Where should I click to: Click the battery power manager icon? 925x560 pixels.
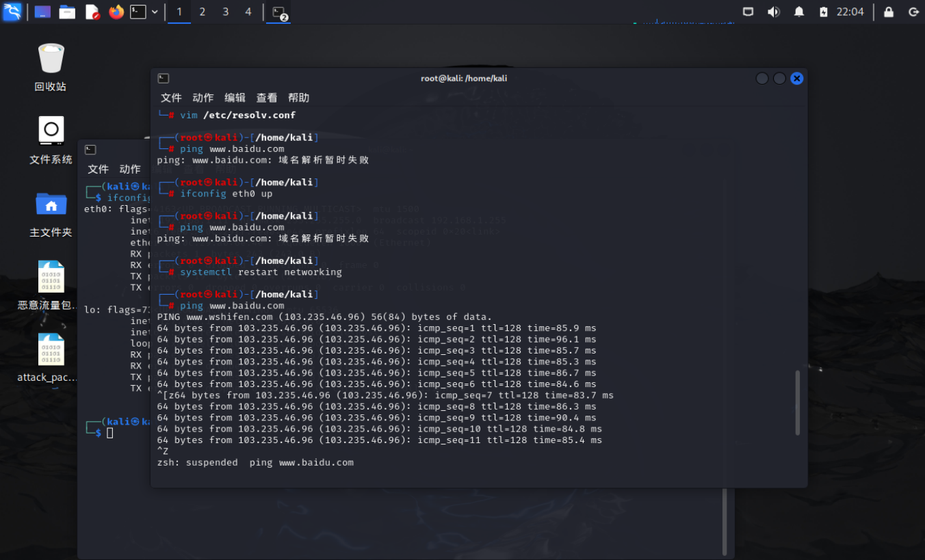(824, 12)
